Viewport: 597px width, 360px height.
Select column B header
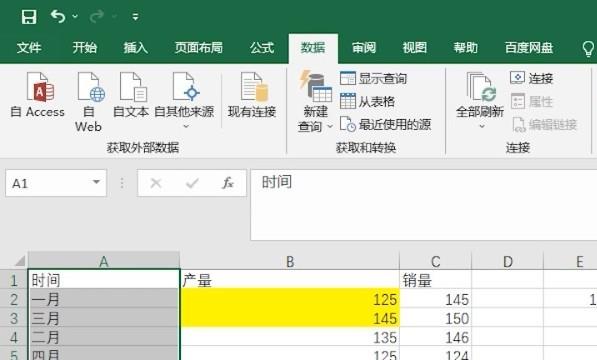[x=290, y=261]
